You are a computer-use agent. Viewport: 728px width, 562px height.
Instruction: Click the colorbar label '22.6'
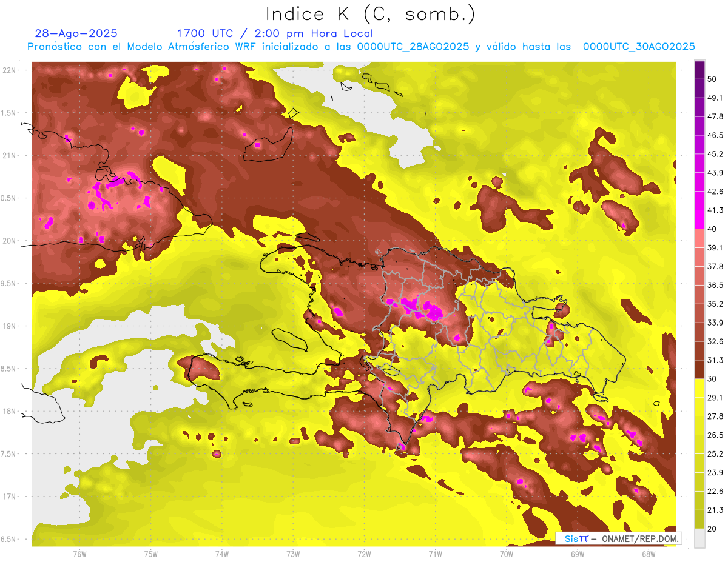[x=715, y=491]
